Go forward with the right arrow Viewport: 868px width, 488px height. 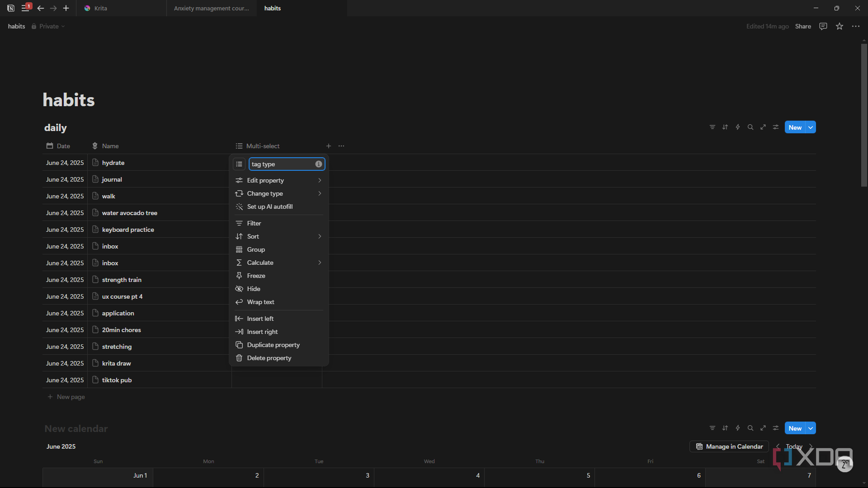click(53, 8)
